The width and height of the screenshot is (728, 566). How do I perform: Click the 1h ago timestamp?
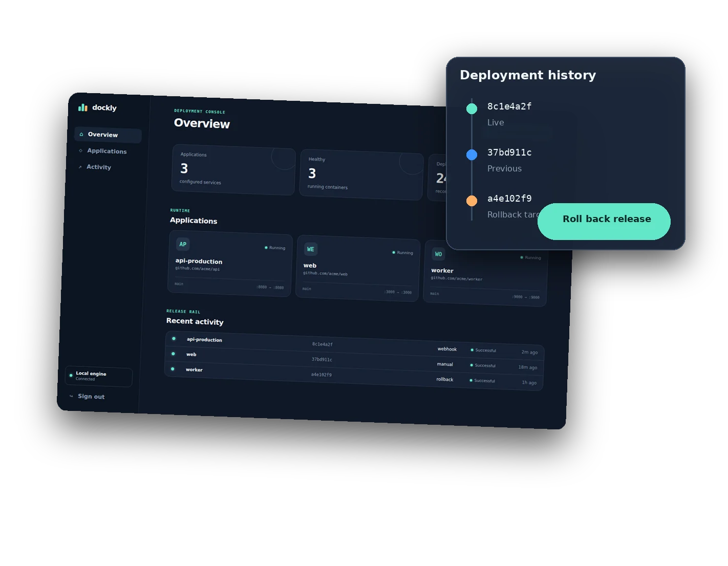[x=529, y=382]
